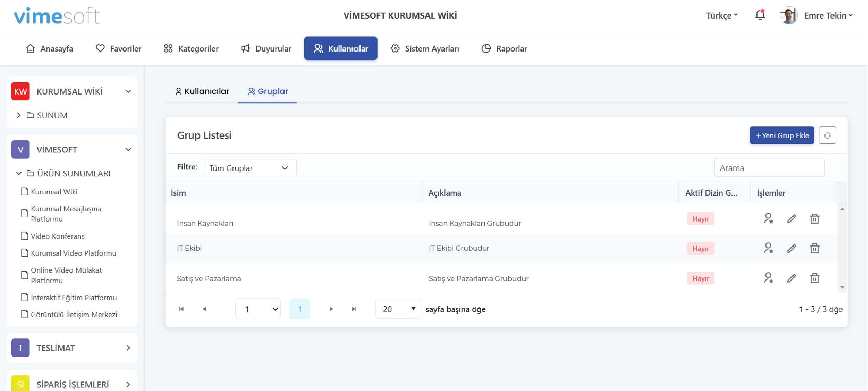Select IT Ekibi Grubudur description cell
Screen dimensions: 868x391
click(x=459, y=248)
